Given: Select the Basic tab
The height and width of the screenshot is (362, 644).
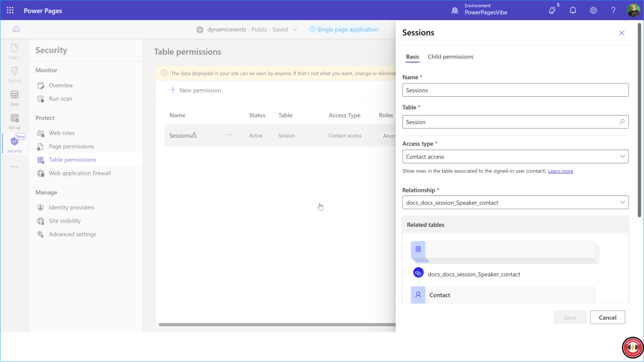Looking at the screenshot, I should [x=413, y=57].
